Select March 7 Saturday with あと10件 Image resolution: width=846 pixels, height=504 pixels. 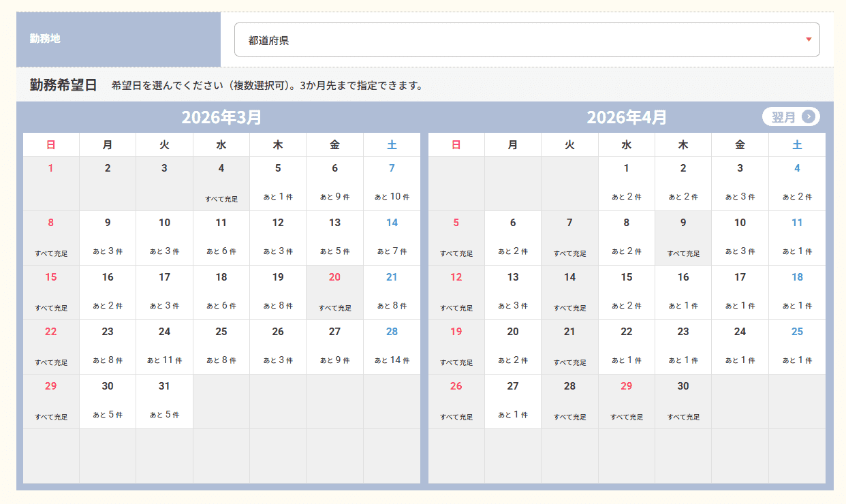(x=392, y=183)
